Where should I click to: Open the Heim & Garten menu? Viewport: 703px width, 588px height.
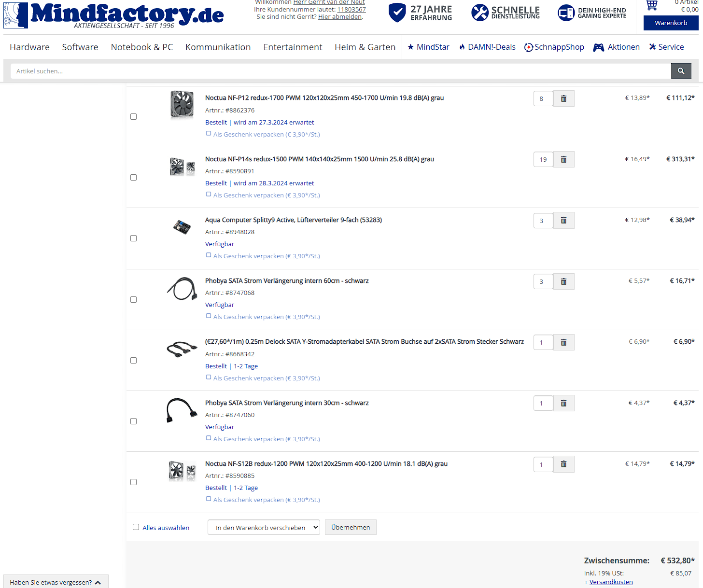365,47
